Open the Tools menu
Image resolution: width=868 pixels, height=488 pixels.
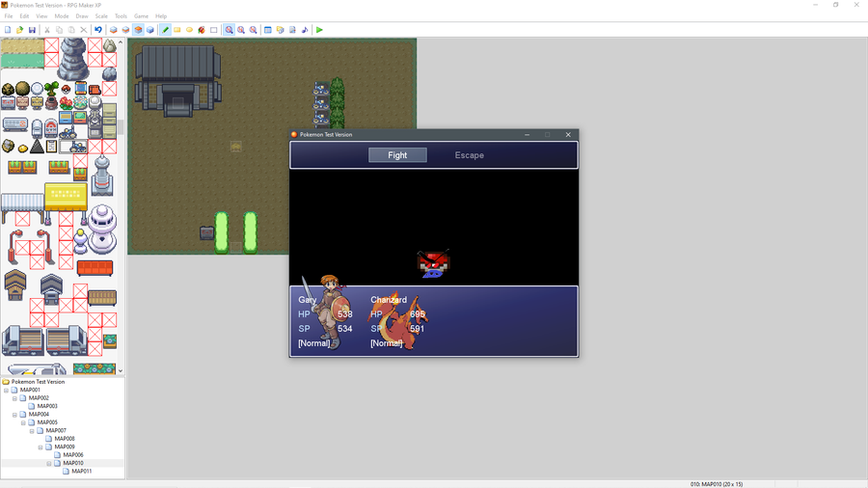point(121,16)
